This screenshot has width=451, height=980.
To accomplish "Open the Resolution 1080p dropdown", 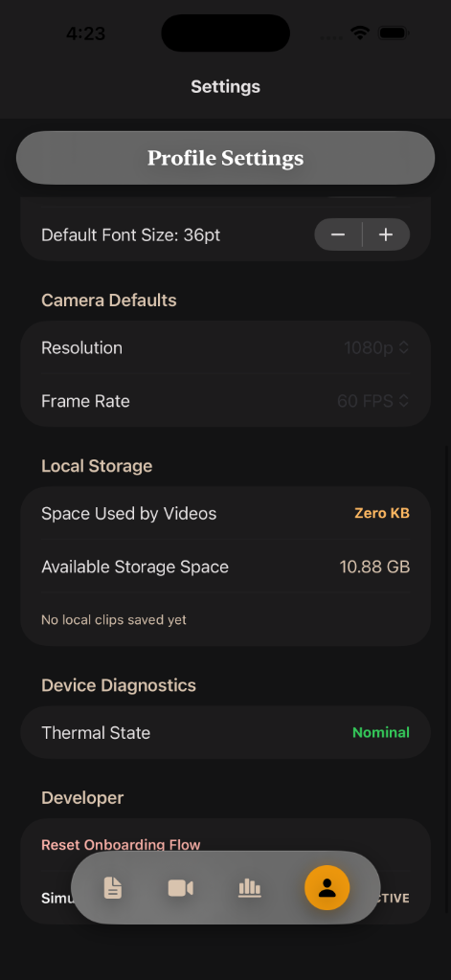I will (x=376, y=347).
